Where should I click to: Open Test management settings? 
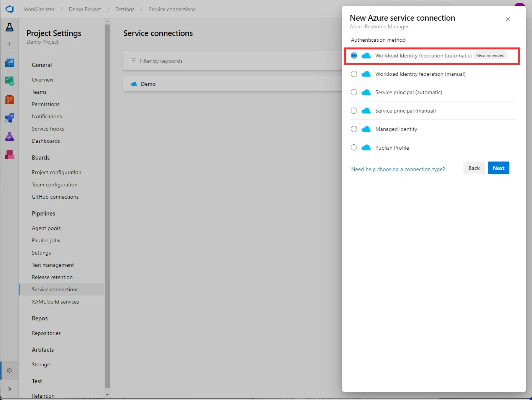(53, 265)
